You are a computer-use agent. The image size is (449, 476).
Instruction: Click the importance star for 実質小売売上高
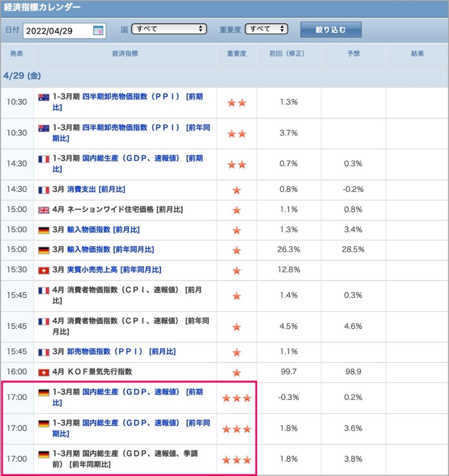(237, 270)
